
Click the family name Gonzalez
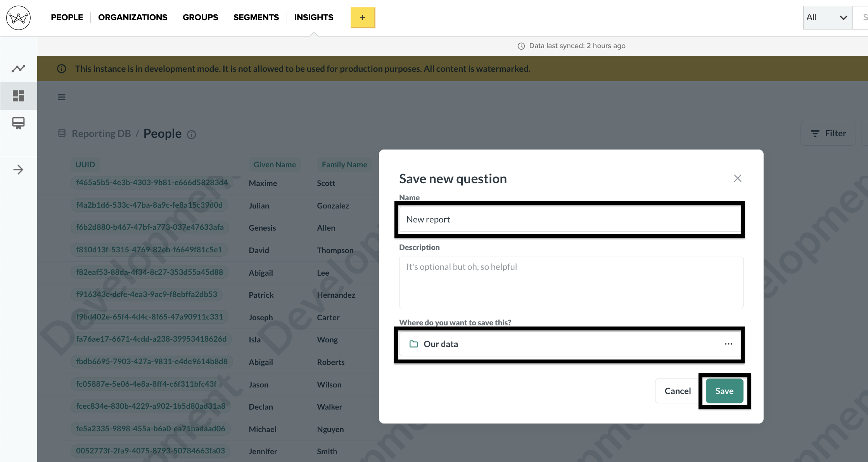[x=333, y=206]
